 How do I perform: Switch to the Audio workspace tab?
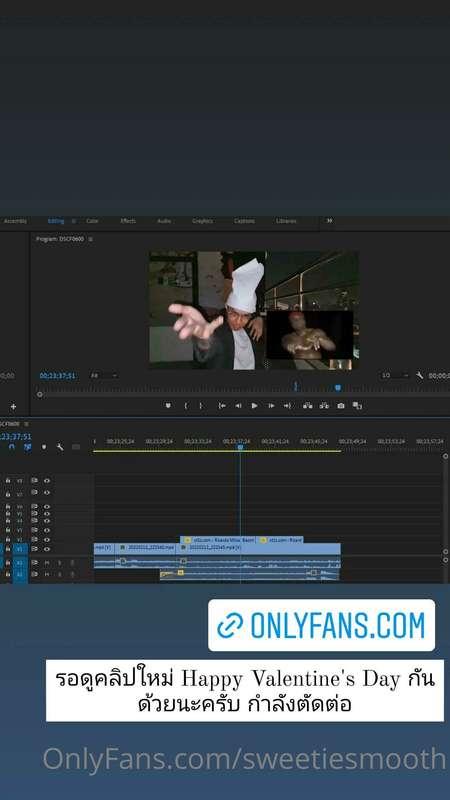pyautogui.click(x=164, y=221)
